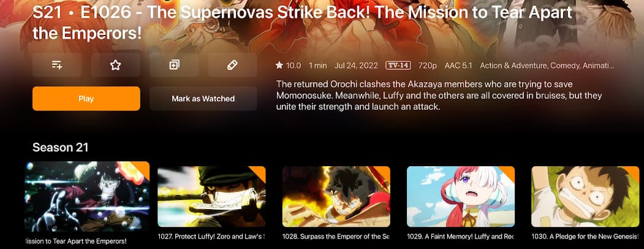The height and width of the screenshot is (249, 644).
Task: Open the Season 21 heading
Action: point(61,148)
